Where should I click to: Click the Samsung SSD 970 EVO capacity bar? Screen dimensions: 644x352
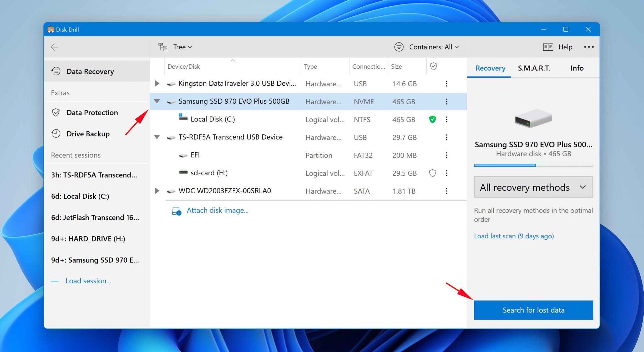click(x=534, y=165)
